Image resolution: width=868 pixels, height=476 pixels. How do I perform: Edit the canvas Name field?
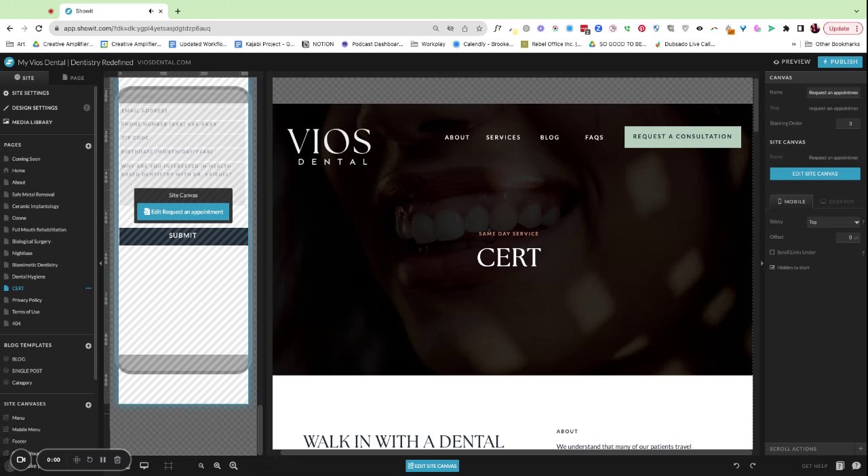833,92
